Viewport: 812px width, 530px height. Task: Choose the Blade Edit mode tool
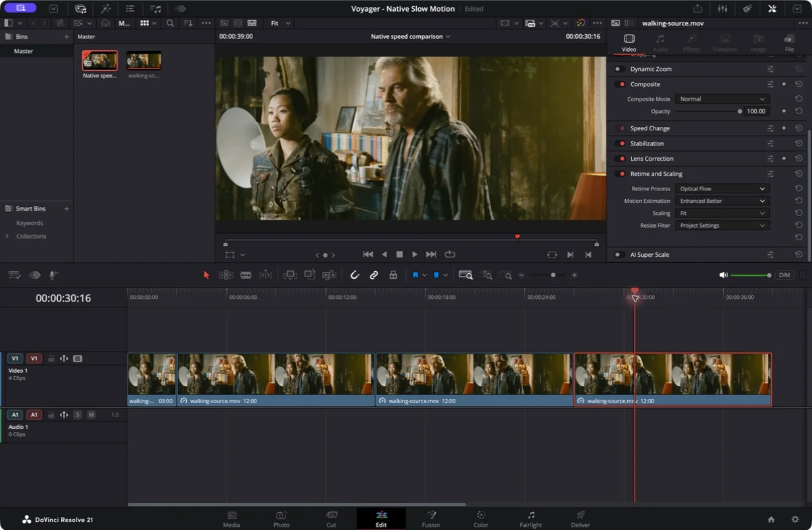(x=246, y=275)
